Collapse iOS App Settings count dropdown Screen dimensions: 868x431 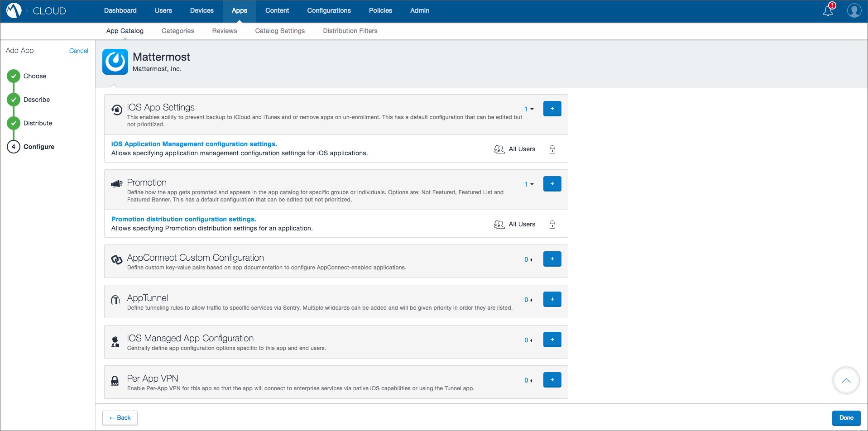[x=529, y=109]
